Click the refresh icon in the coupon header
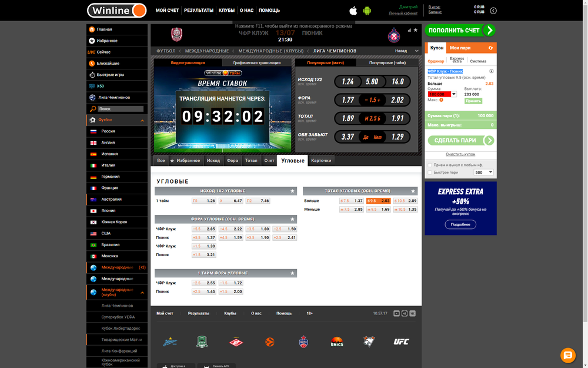The width and height of the screenshot is (588, 368). pyautogui.click(x=490, y=48)
